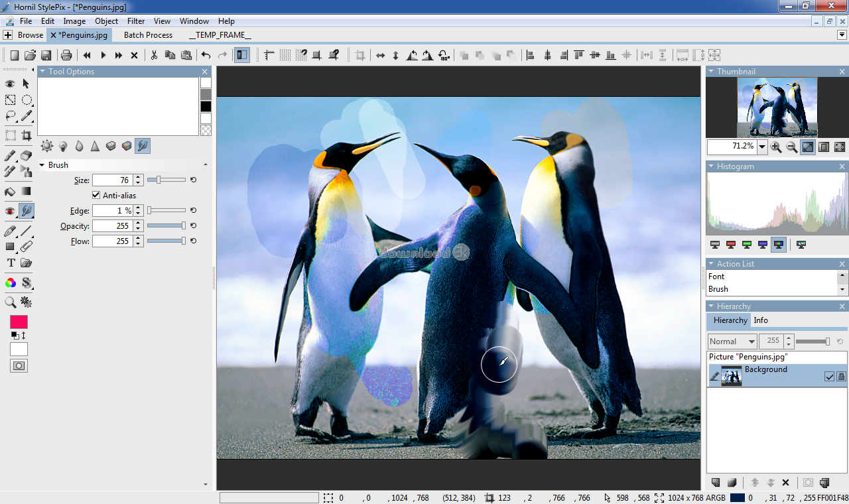This screenshot has width=849, height=504.
Task: Choose the arrow pointer tool
Action: pos(27,84)
